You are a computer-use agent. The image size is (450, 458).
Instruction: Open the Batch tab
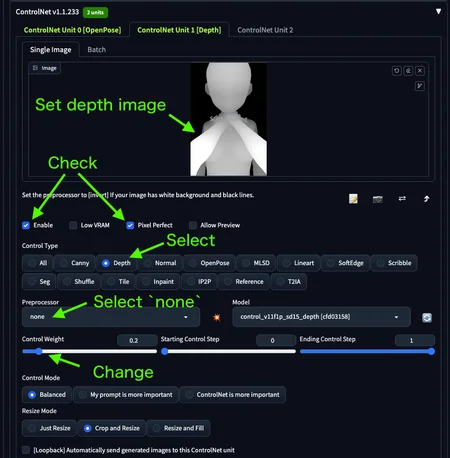tap(97, 50)
